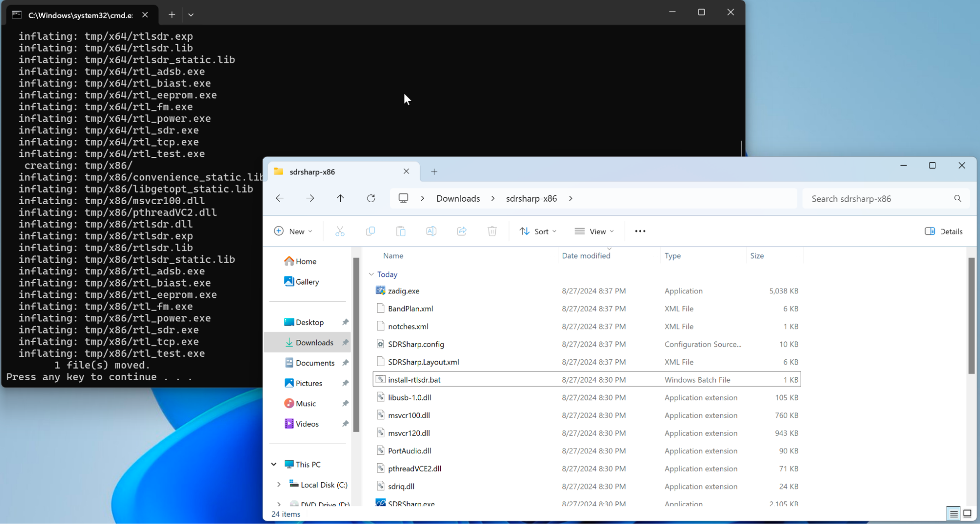
Task: Click the Rename icon in toolbar
Action: click(431, 231)
